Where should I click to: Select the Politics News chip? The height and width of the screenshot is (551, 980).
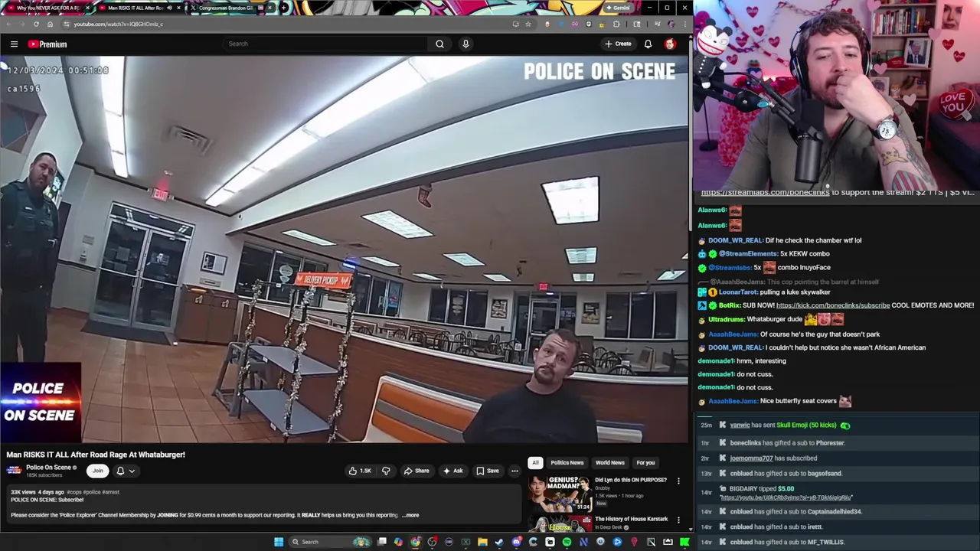[x=567, y=462]
